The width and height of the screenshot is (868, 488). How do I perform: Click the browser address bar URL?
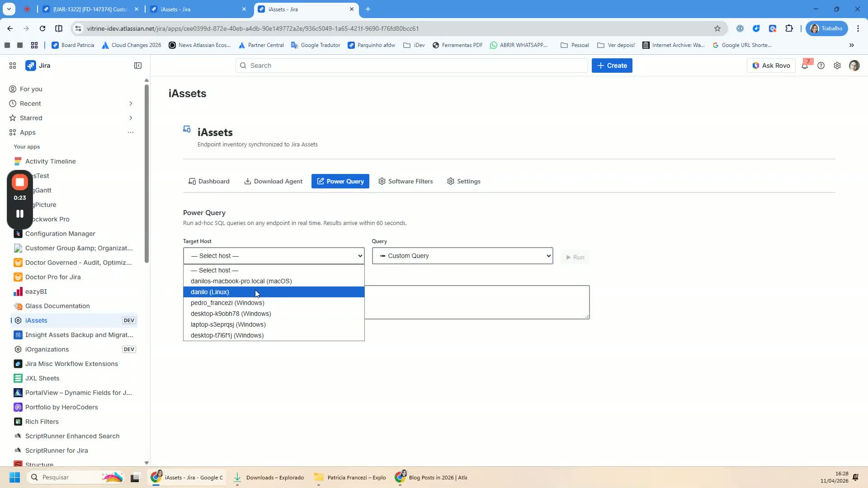(253, 28)
